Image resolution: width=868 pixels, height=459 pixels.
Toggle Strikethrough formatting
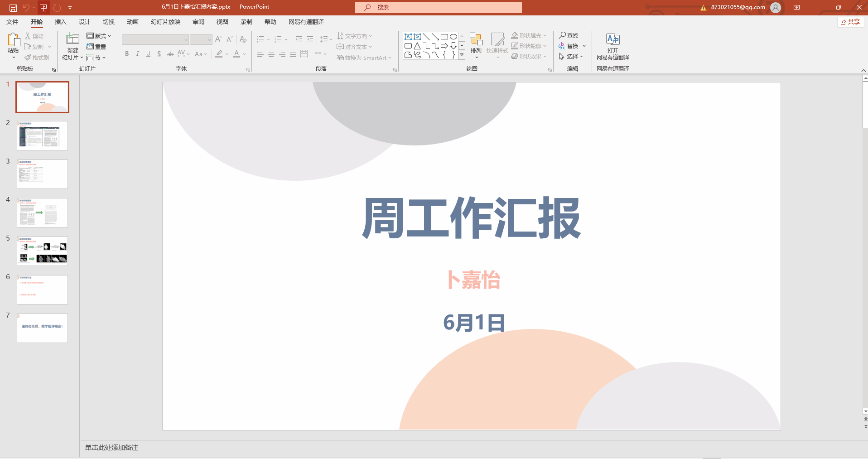click(x=170, y=54)
